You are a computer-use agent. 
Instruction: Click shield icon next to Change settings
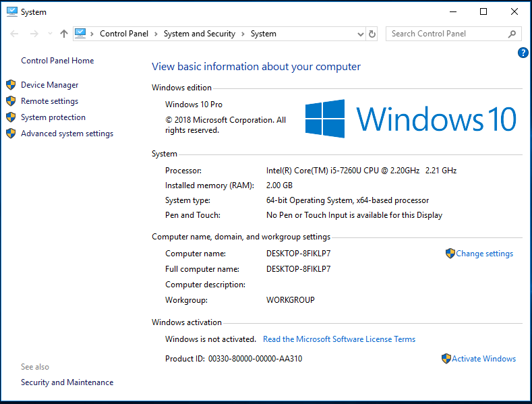coord(450,254)
